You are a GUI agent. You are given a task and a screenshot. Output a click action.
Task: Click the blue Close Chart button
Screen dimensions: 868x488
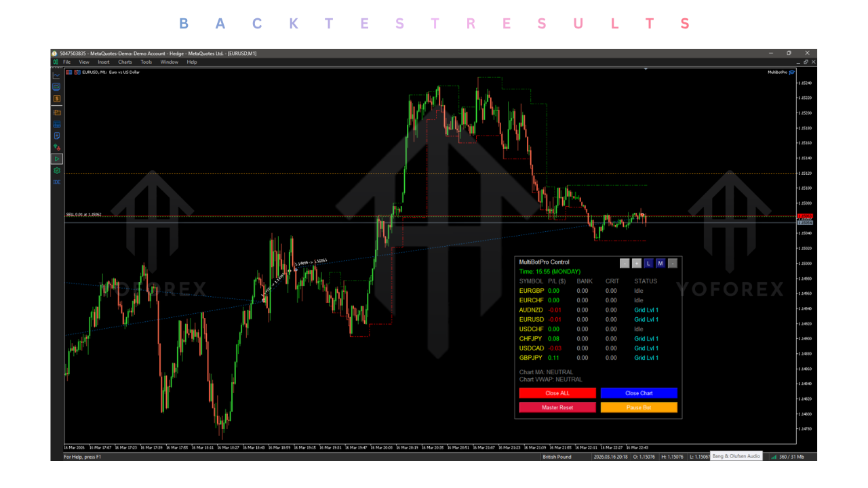point(639,393)
